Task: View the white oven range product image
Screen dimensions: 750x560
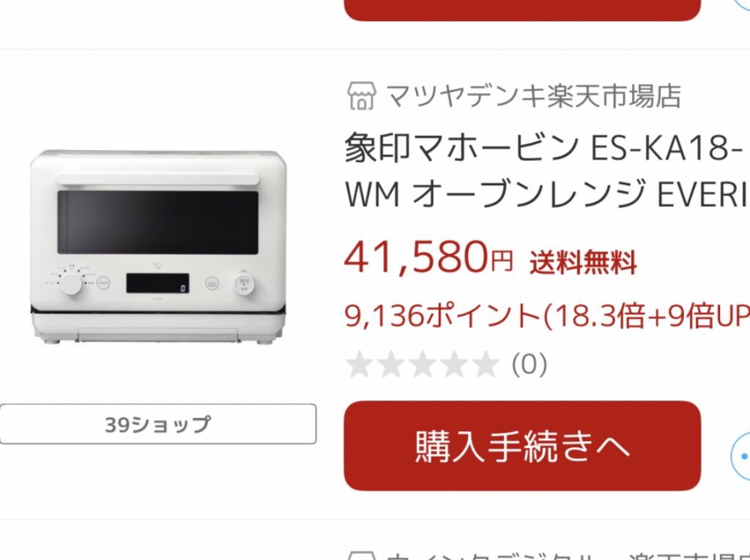Action: click(x=158, y=247)
